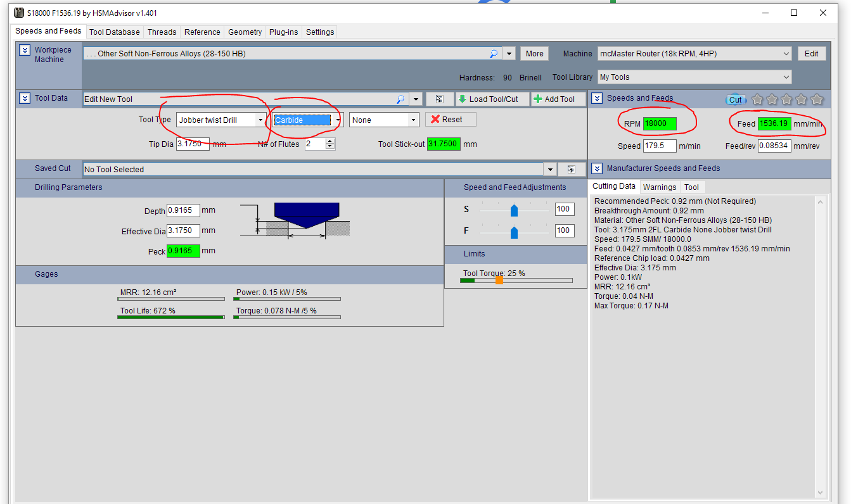
Task: Open the Warnings tab
Action: (659, 187)
